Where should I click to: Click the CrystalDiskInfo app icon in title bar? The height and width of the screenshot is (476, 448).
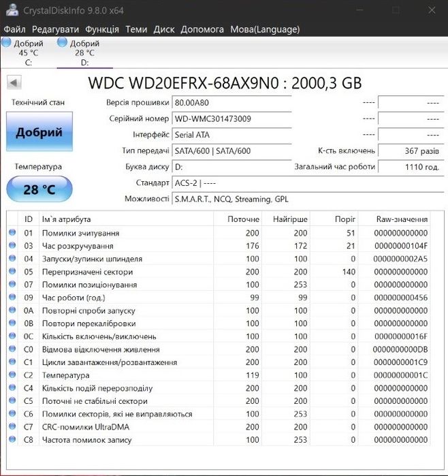click(x=12, y=10)
